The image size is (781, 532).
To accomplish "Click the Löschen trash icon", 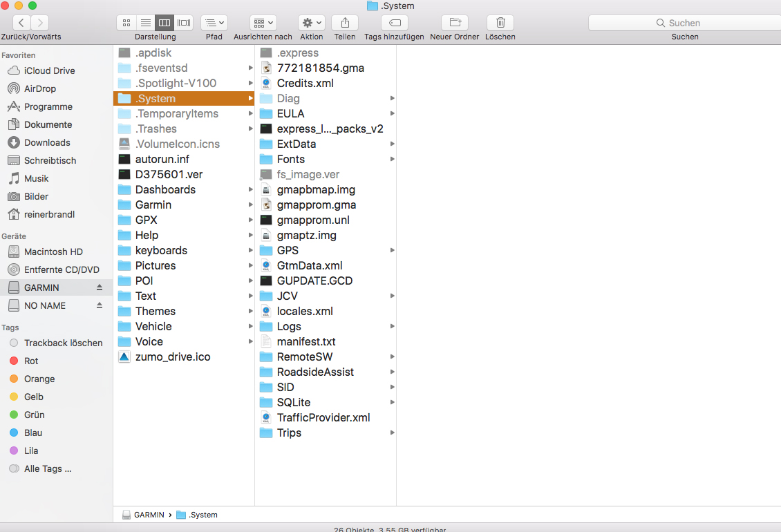I will [x=500, y=22].
